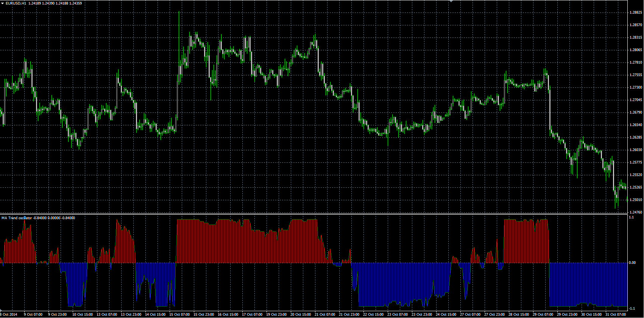644x318 pixels.
Task: Click the 17 Oct 07:00 time label
Action: [x=252, y=315]
